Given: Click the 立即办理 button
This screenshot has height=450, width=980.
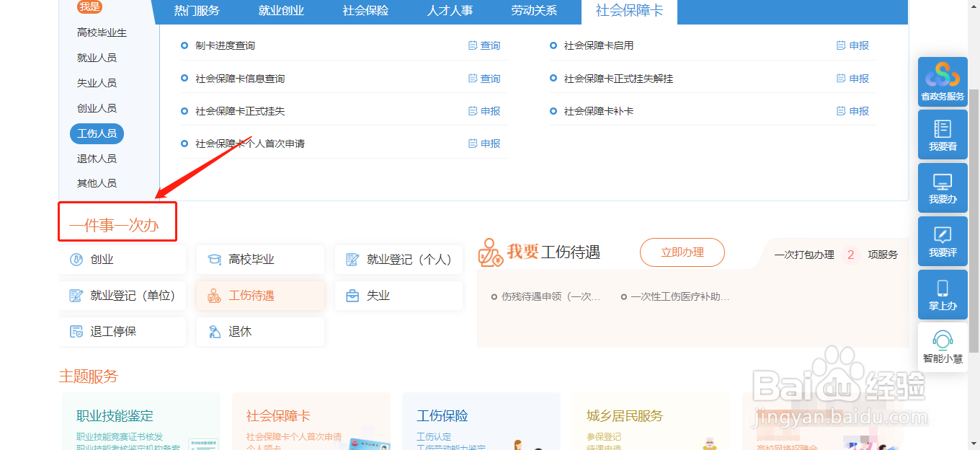Looking at the screenshot, I should [x=682, y=252].
